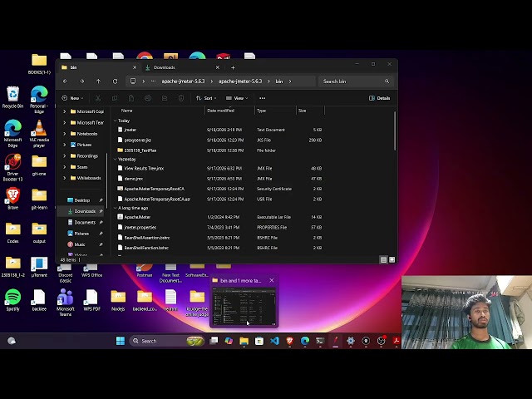Screen dimensions: 532x399
Task: Click the Share toolbar icon
Action: (x=165, y=98)
